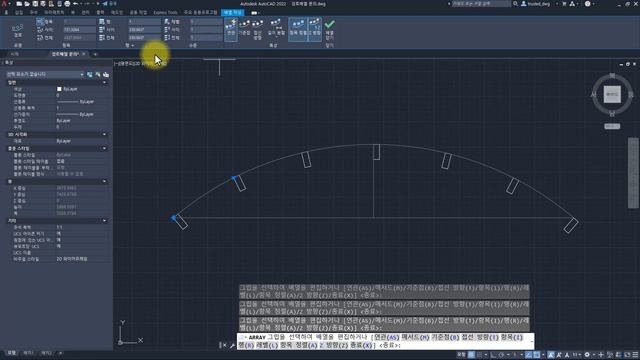Click the Path array type icon in ribbon
640x360 pixels.
tap(18, 30)
